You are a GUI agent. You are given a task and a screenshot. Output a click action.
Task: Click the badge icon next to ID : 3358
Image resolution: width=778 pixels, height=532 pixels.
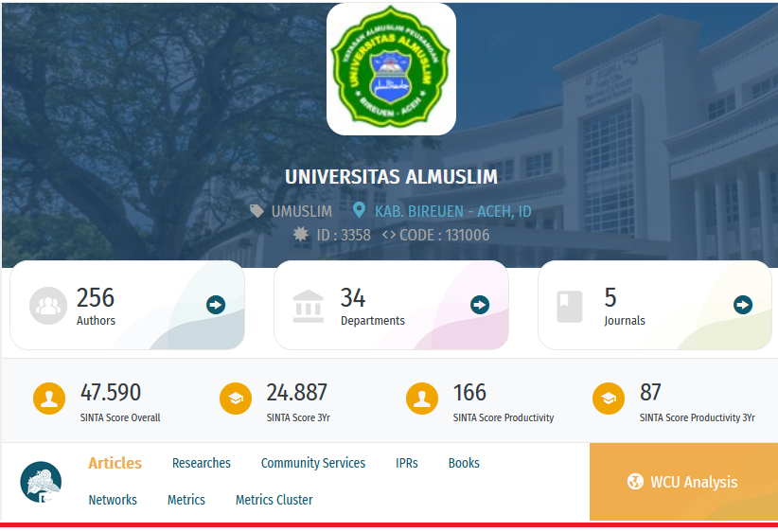(301, 234)
